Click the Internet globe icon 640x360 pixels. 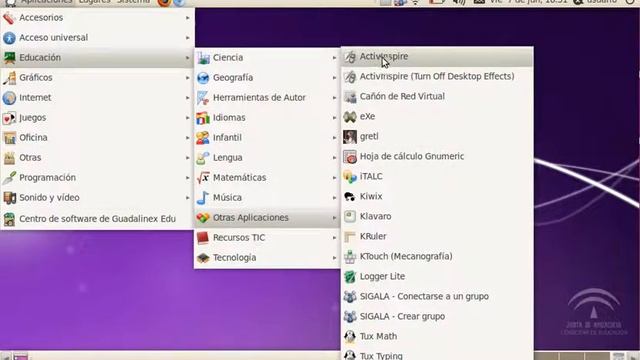point(9,98)
